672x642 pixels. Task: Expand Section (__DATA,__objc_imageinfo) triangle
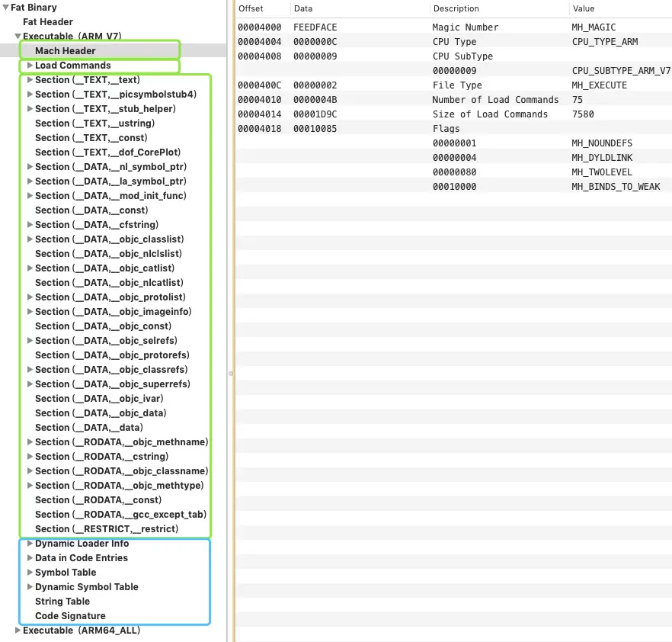[30, 312]
